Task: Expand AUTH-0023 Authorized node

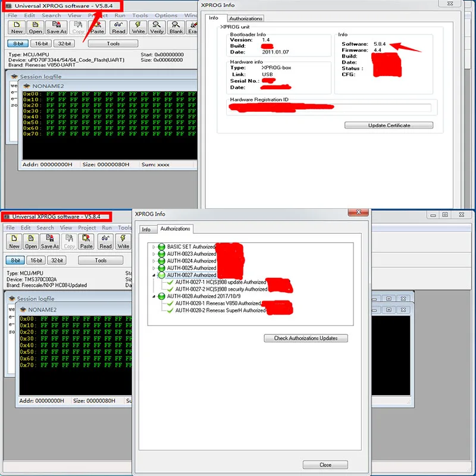Action: 154,254
